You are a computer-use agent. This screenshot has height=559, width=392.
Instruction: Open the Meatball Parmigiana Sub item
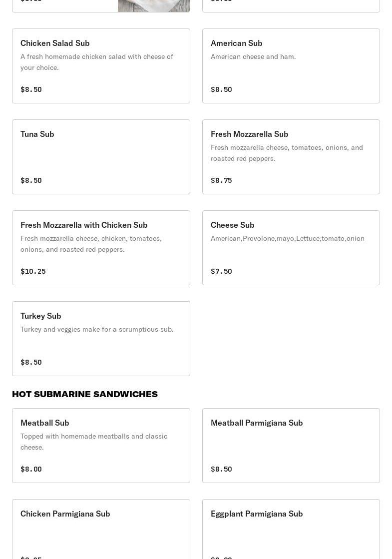pos(291,446)
